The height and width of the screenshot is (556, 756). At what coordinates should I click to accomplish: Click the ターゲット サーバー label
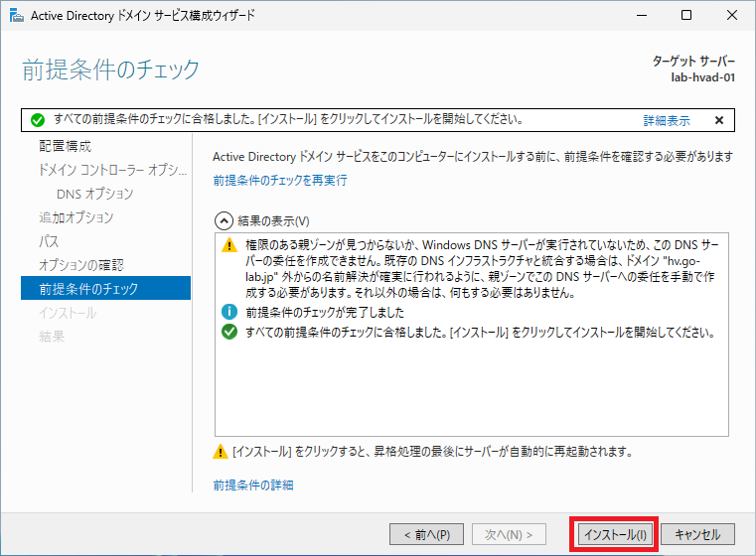[x=693, y=62]
